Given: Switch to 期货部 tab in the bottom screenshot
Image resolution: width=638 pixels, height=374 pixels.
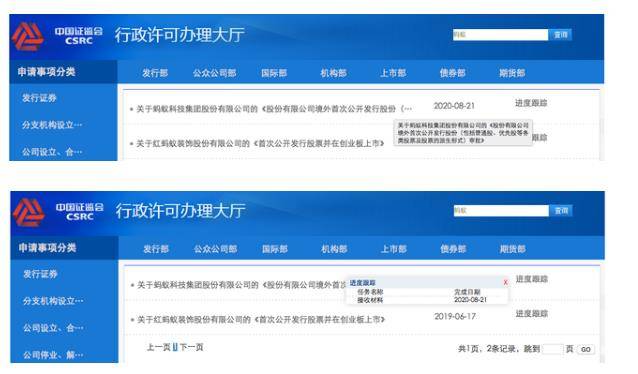Looking at the screenshot, I should [512, 249].
